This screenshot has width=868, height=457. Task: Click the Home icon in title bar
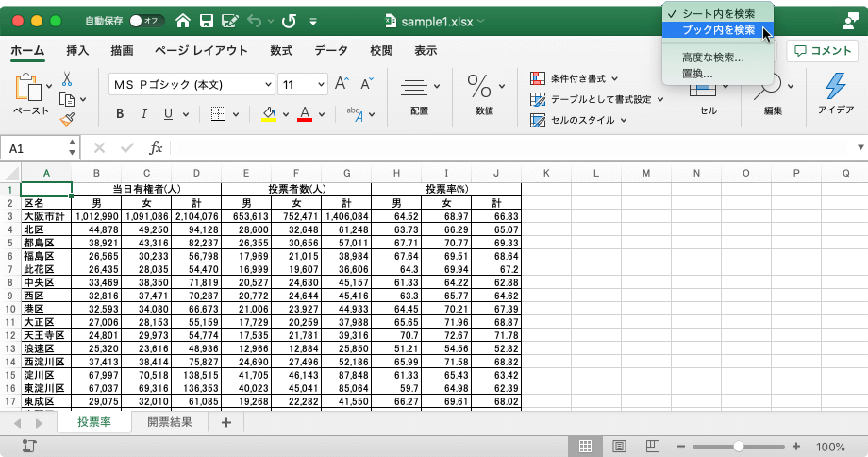click(183, 21)
